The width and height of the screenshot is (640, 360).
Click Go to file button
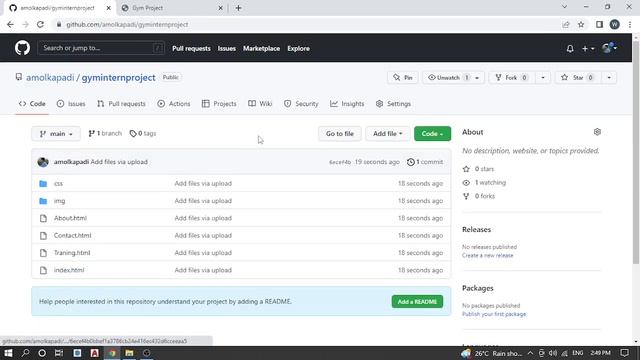(340, 134)
